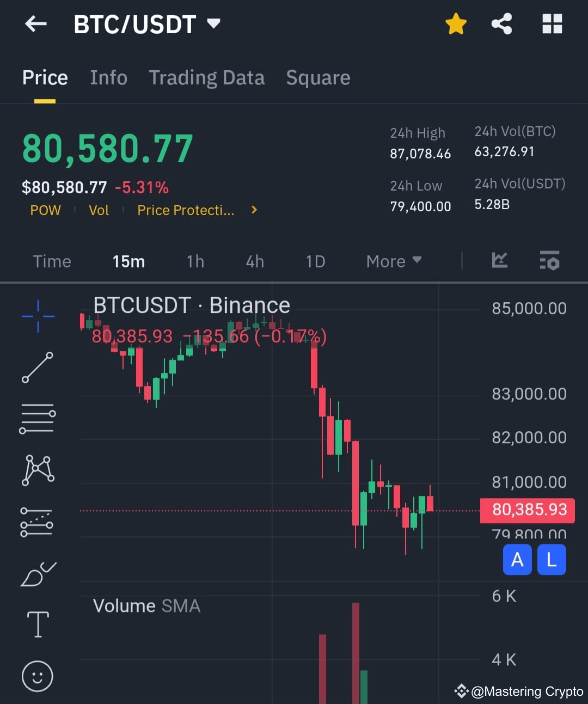Click the $80,580.77 USD price text
The image size is (588, 704).
(x=64, y=188)
